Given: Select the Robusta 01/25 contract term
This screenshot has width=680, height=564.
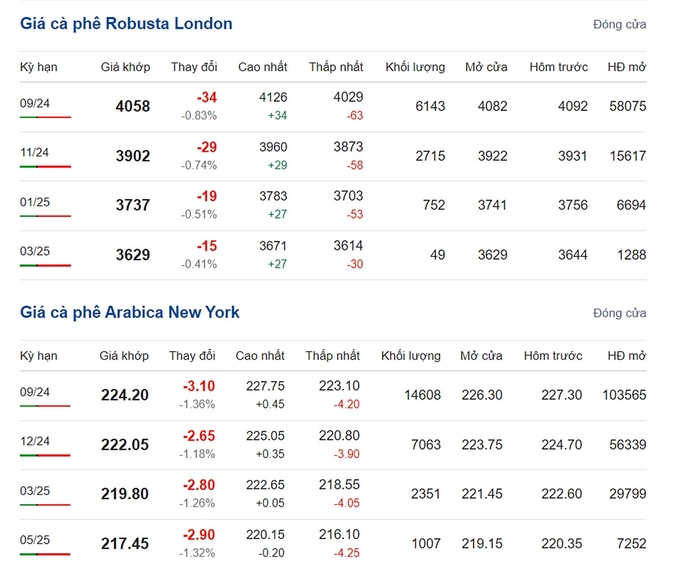Looking at the screenshot, I should 35,202.
